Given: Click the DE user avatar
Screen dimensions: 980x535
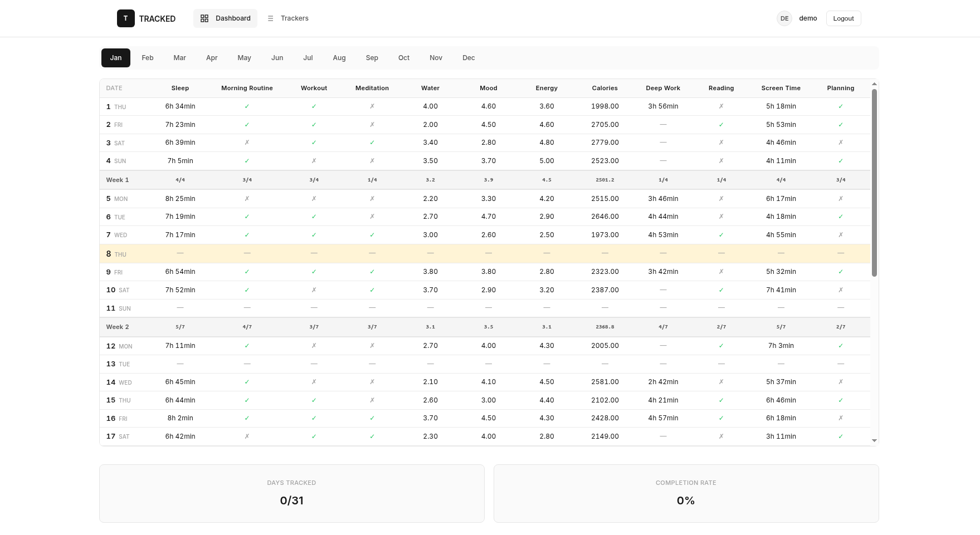Looking at the screenshot, I should click(784, 18).
